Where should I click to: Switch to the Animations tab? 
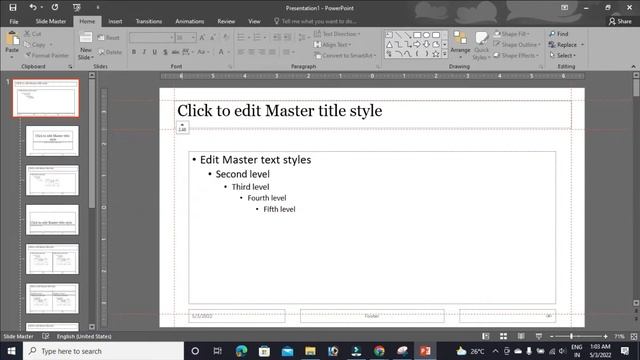(x=189, y=21)
